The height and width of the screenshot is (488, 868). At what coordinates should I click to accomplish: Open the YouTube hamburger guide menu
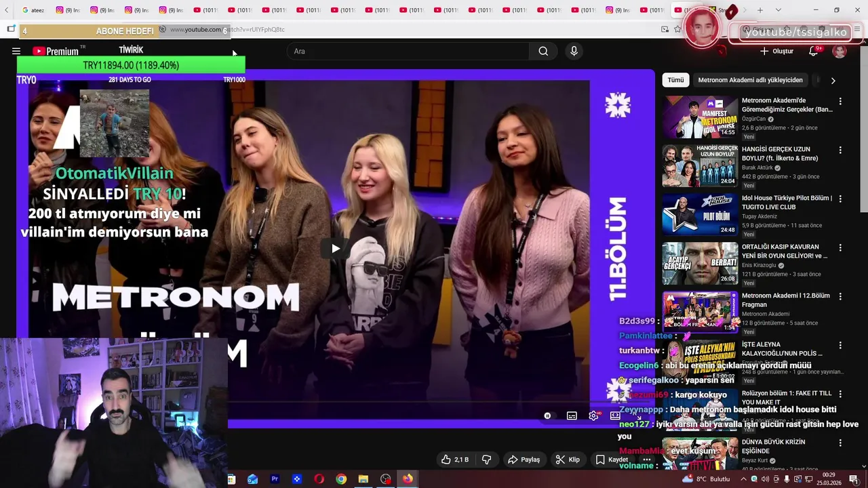pyautogui.click(x=16, y=51)
